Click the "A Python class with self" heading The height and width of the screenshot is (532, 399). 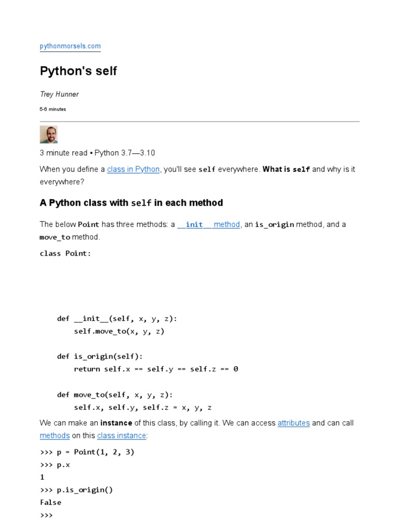[131, 203]
